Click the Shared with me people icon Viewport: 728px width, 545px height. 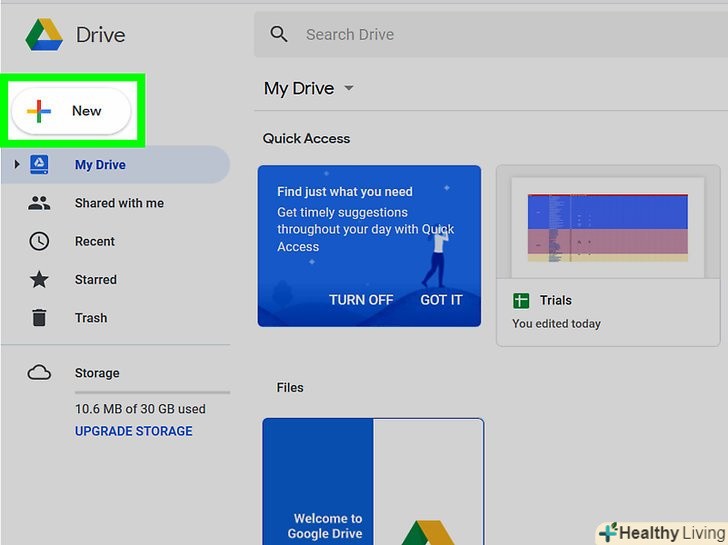tap(39, 203)
